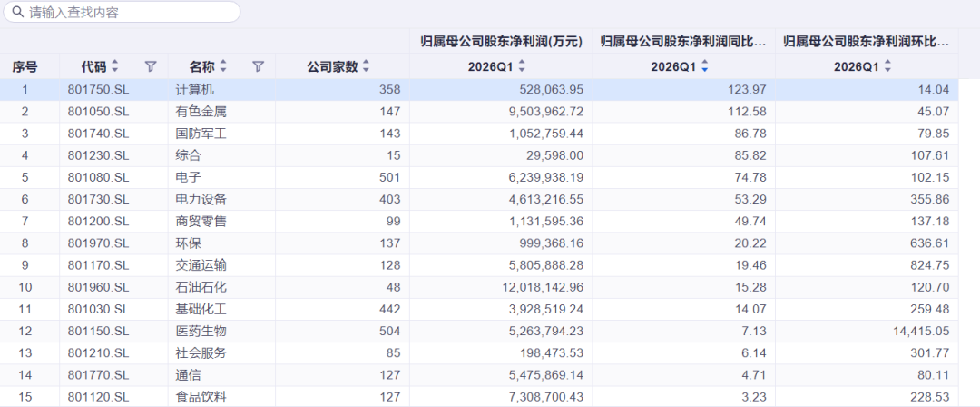The image size is (980, 407).
Task: Click code 801170.SL
Action: pos(98,265)
